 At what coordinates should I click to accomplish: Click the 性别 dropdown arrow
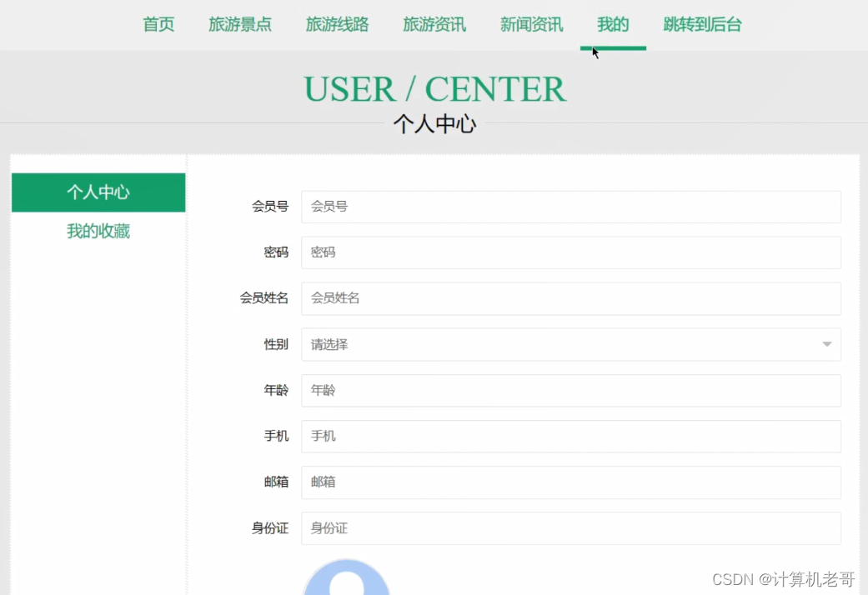tap(826, 344)
